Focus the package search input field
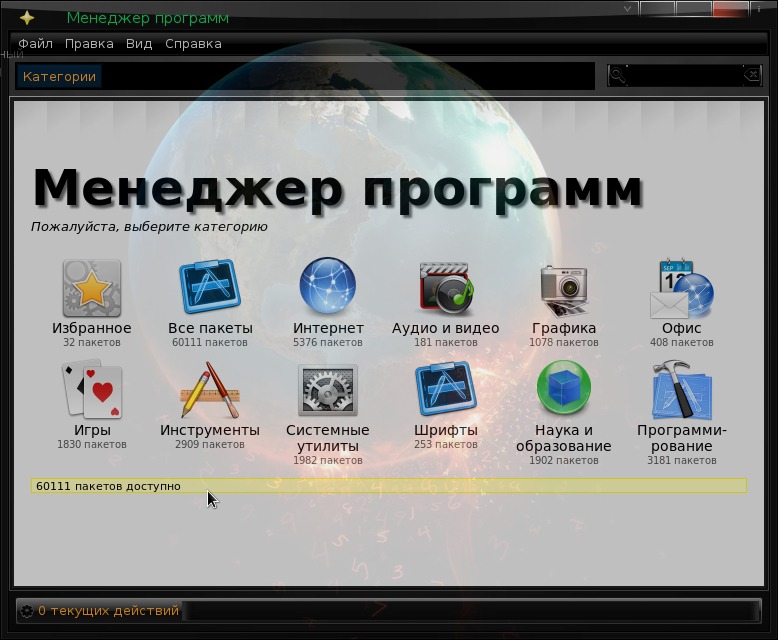778x640 pixels. click(685, 76)
